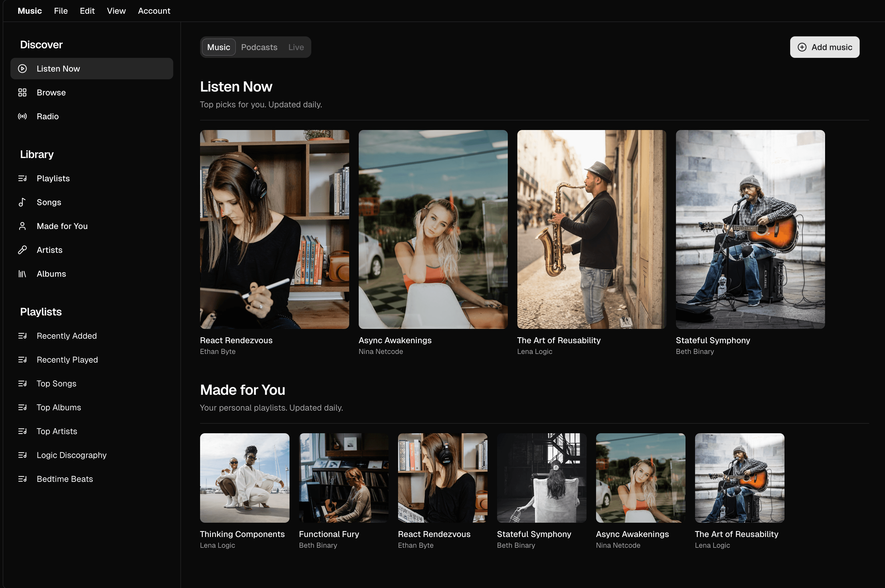Select the Music tab

pos(219,47)
